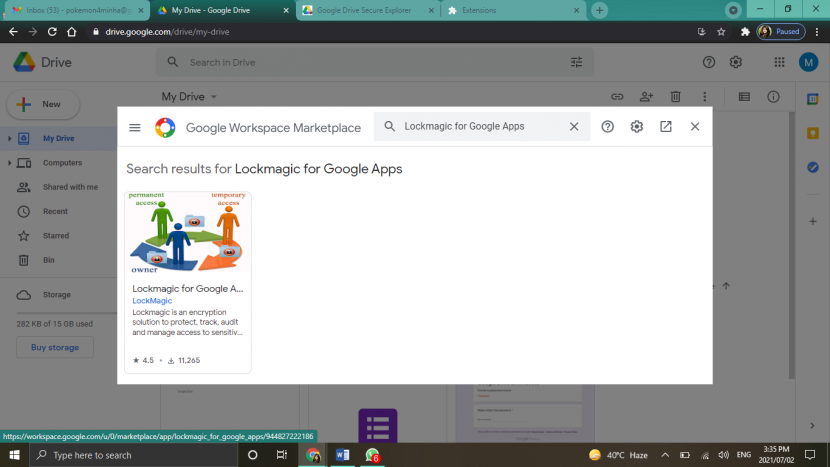830x467 pixels.
Task: Open Drive settings gear
Action: click(x=736, y=62)
